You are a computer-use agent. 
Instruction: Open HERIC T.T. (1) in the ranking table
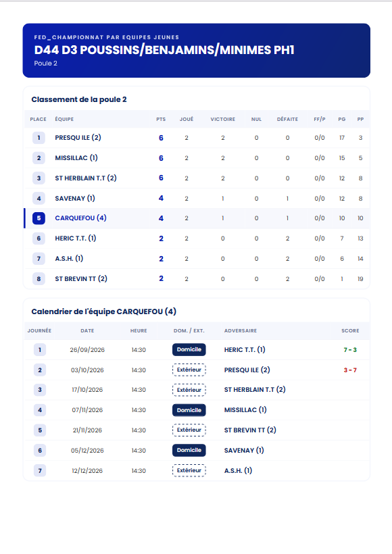[x=75, y=238]
